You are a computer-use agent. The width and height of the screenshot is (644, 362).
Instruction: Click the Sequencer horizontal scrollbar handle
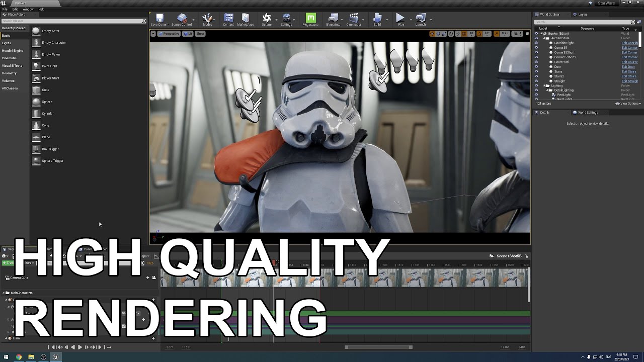tap(378, 347)
